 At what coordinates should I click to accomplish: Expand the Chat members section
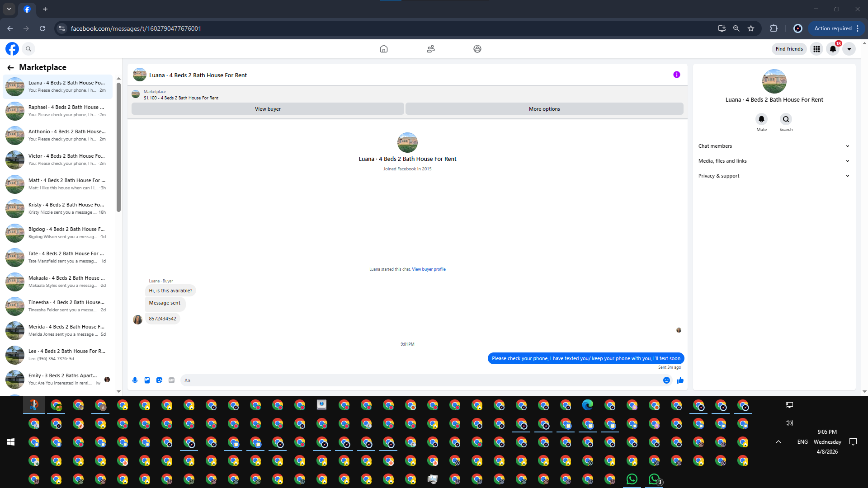pyautogui.click(x=774, y=146)
